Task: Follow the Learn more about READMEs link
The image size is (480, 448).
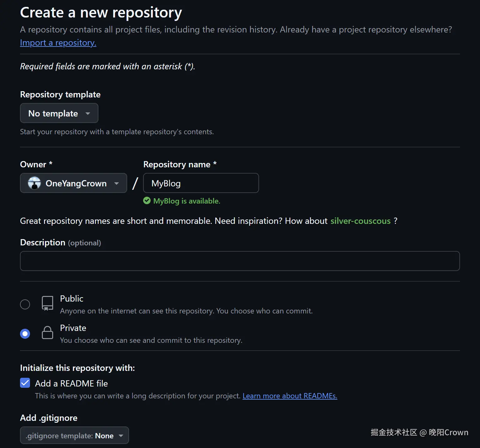Action: pyautogui.click(x=290, y=396)
